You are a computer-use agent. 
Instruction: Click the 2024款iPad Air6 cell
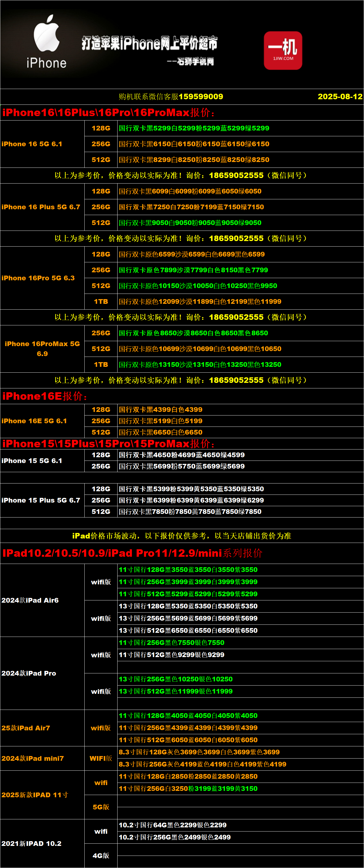[42, 600]
